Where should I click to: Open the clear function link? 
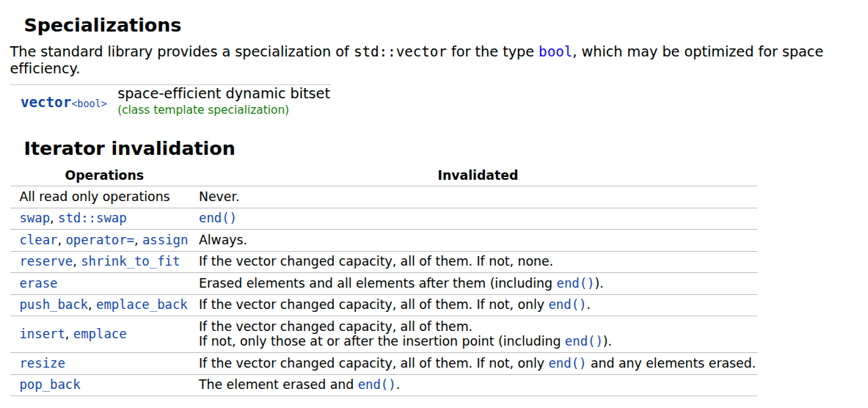[x=38, y=240]
